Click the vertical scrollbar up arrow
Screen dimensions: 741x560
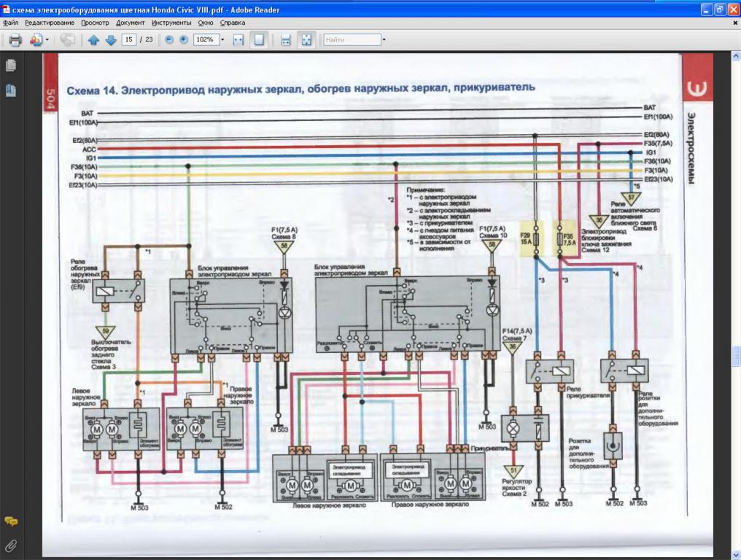736,56
